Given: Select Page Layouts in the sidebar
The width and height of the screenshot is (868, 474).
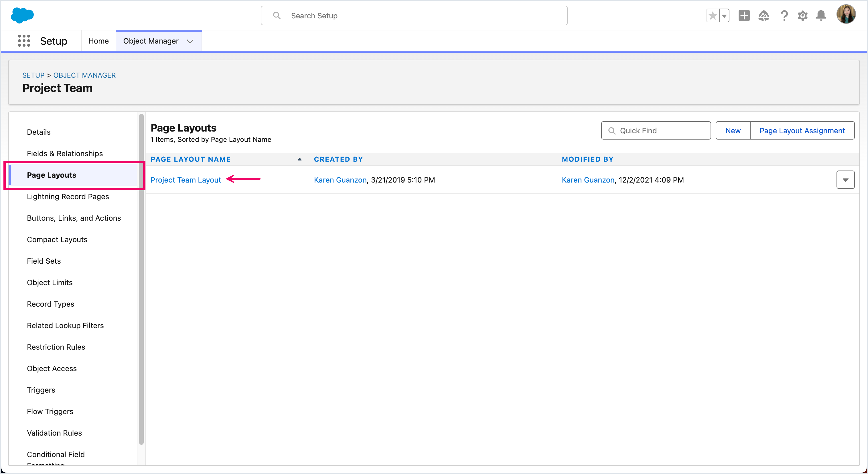Looking at the screenshot, I should point(52,175).
